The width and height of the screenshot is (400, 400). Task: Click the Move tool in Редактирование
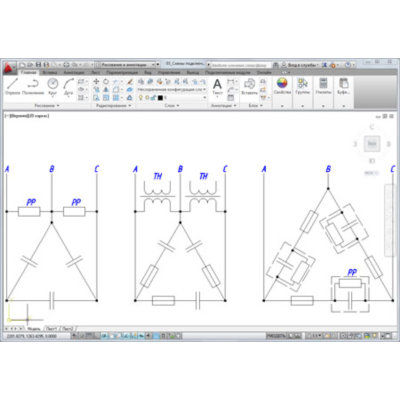click(x=96, y=82)
